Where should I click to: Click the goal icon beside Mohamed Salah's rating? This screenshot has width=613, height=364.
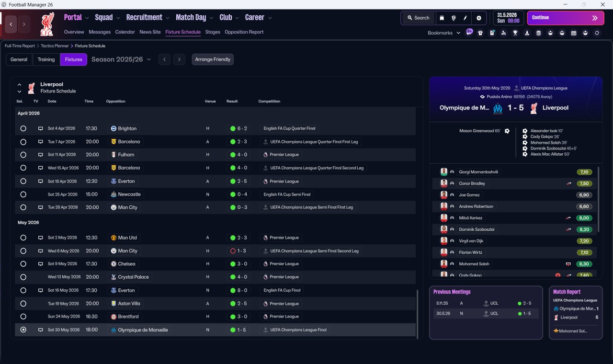coord(568,264)
